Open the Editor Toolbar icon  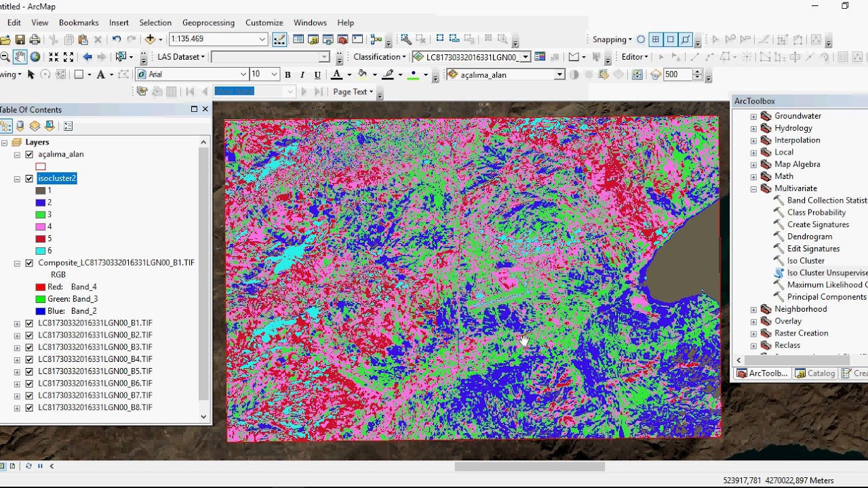click(x=279, y=39)
